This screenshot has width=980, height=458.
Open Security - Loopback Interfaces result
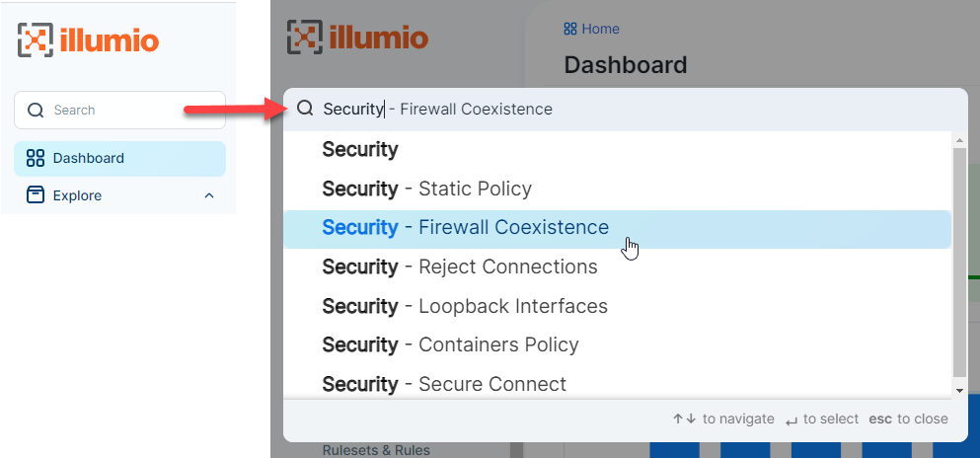click(465, 306)
